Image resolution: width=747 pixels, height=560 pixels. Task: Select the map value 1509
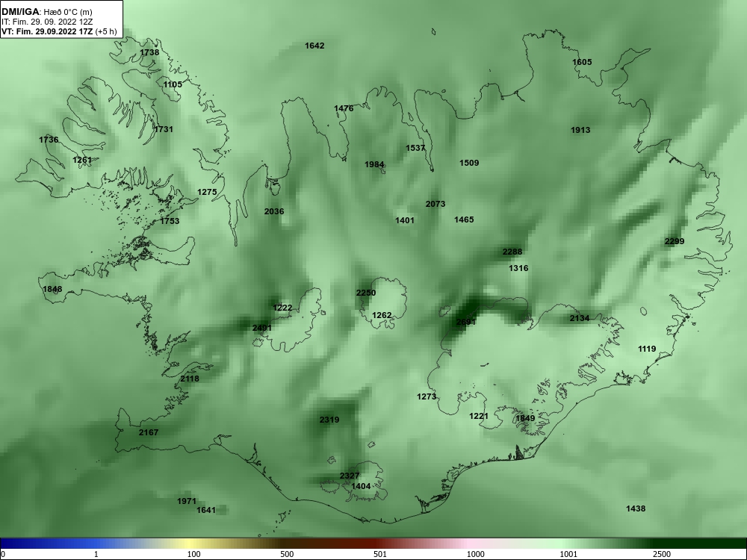469,163
